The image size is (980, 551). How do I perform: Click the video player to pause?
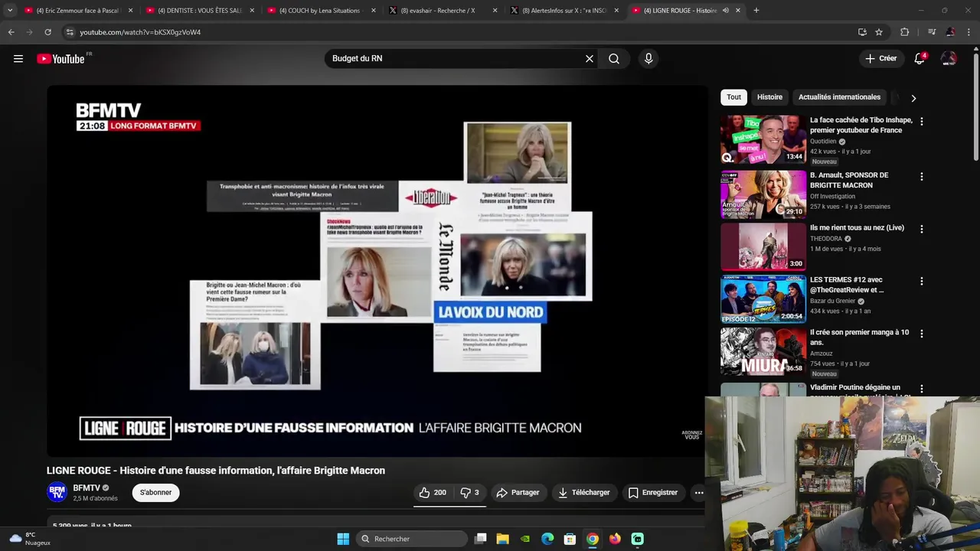click(376, 271)
